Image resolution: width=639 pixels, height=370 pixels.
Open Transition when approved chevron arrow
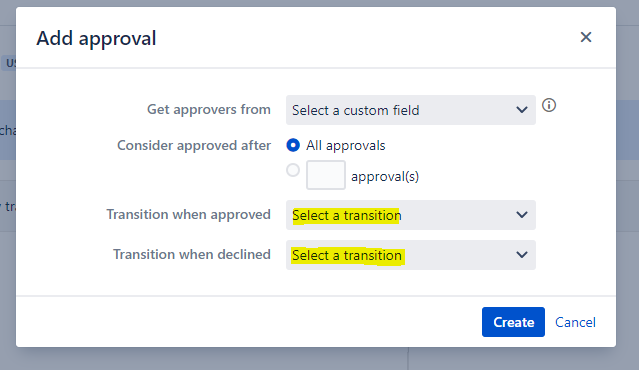coord(522,215)
